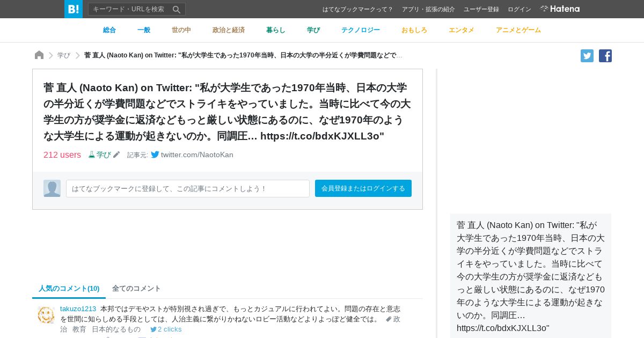Open twitter.com/NaotoKan source link

click(197, 155)
